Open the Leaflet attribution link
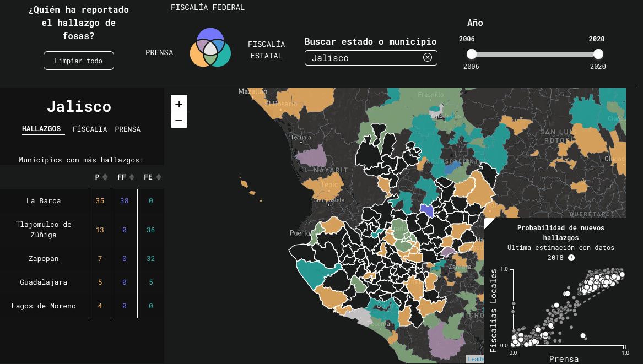Screen dimensions: 643x364 point(476,359)
